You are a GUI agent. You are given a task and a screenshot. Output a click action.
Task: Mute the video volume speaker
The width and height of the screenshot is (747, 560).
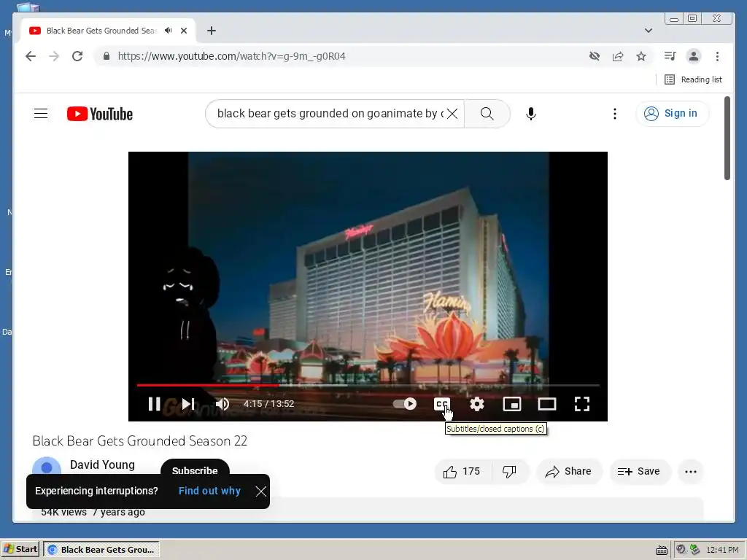click(x=222, y=404)
